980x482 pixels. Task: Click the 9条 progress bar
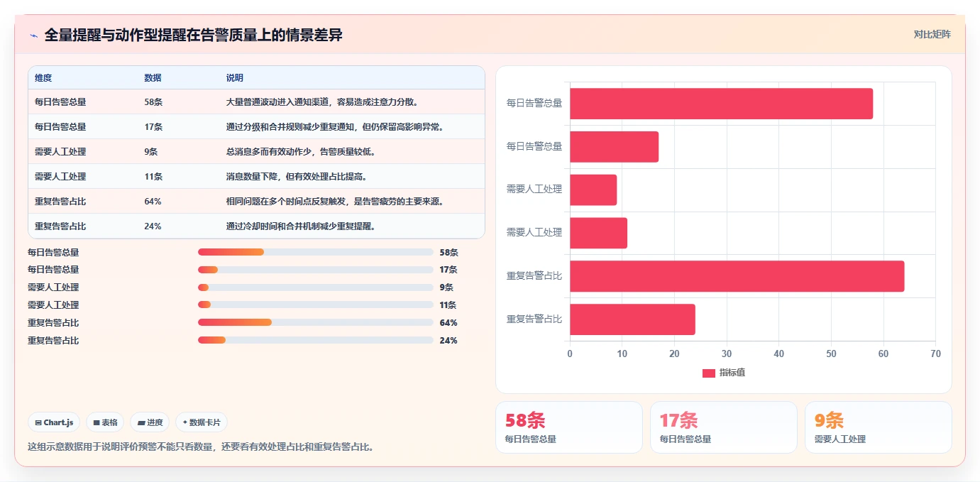[x=315, y=287]
